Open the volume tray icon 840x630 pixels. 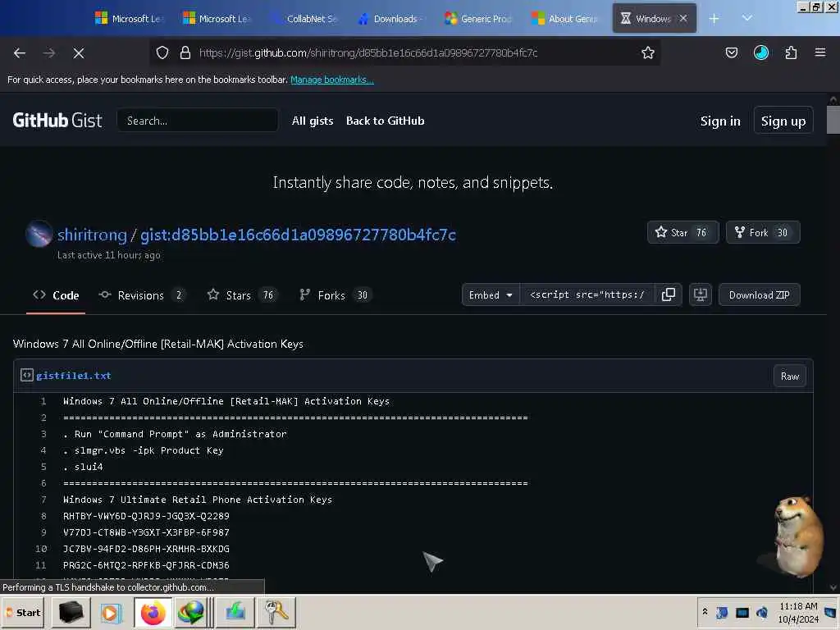(x=762, y=612)
